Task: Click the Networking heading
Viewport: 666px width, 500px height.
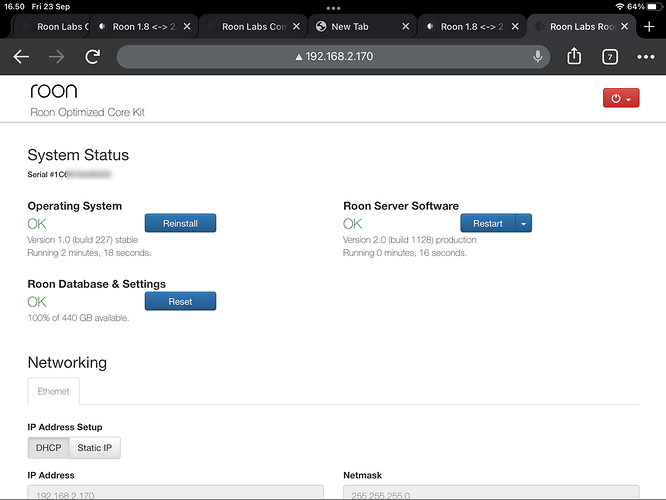Action: coord(67,362)
